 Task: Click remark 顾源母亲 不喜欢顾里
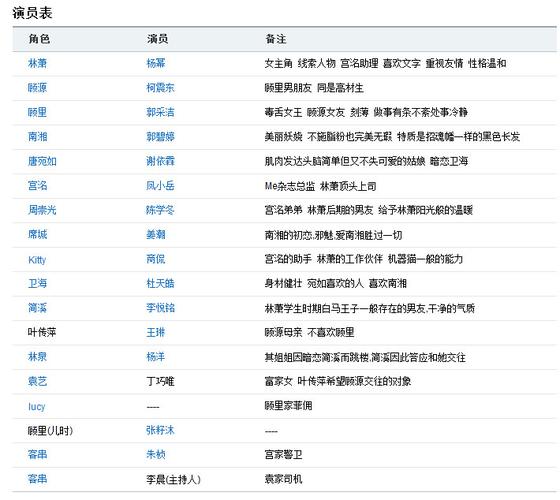pyautogui.click(x=309, y=332)
